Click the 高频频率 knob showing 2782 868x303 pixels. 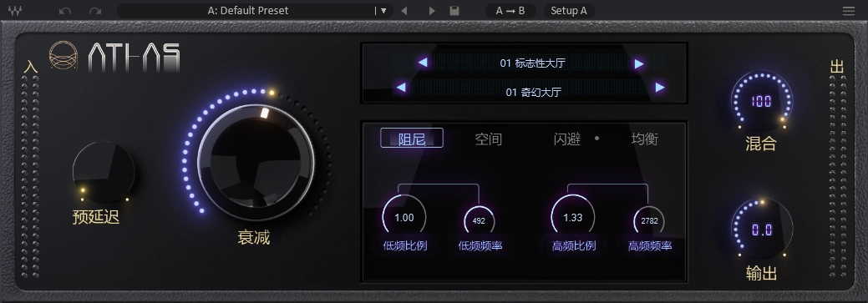click(649, 220)
